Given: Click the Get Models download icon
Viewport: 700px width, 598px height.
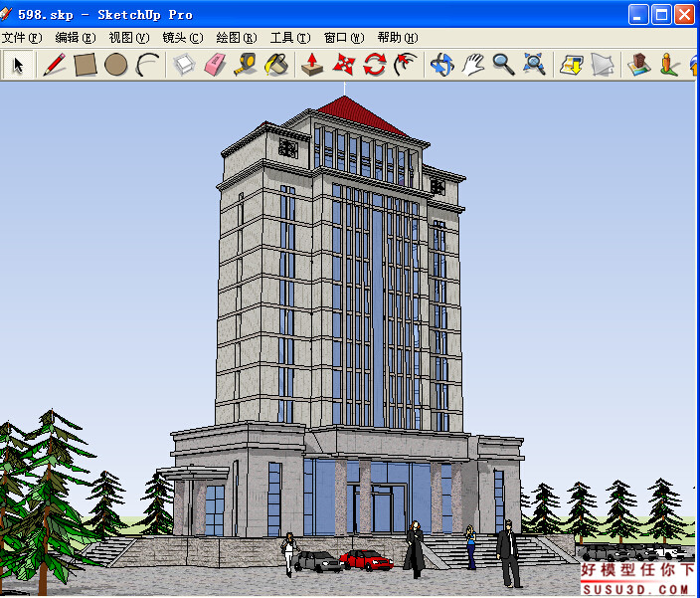Looking at the screenshot, I should (x=572, y=66).
